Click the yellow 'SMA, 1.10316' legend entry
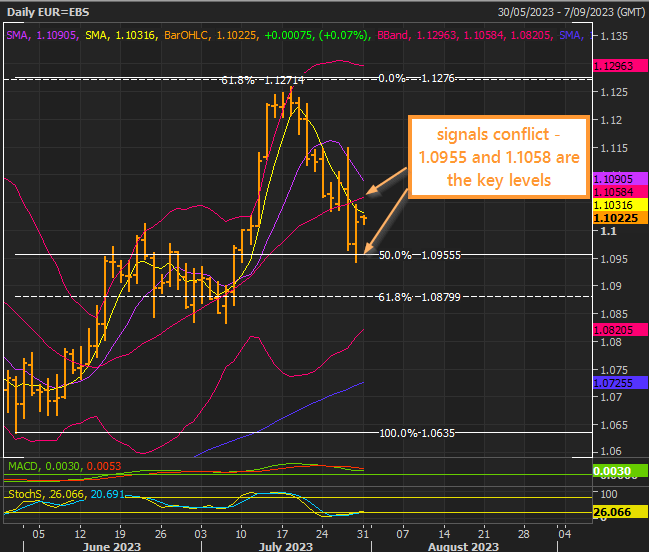This screenshot has height=552, width=649. [x=120, y=35]
